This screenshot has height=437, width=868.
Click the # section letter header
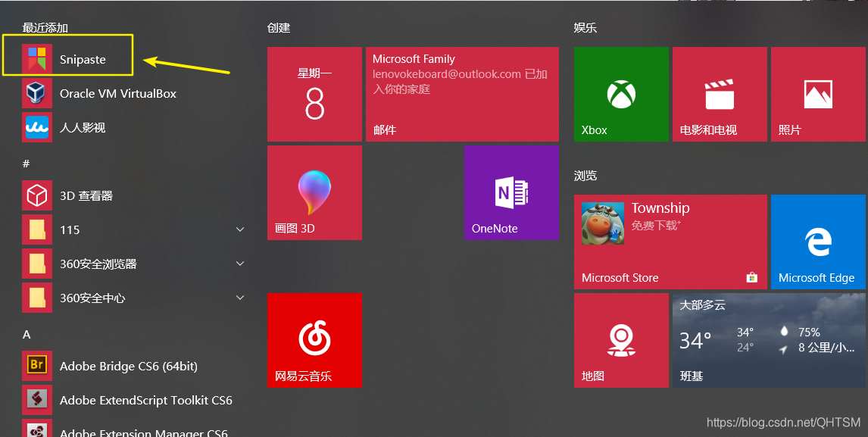tap(26, 164)
